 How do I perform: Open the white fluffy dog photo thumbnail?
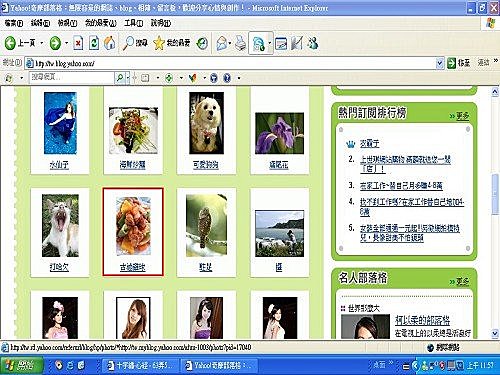tap(206, 123)
